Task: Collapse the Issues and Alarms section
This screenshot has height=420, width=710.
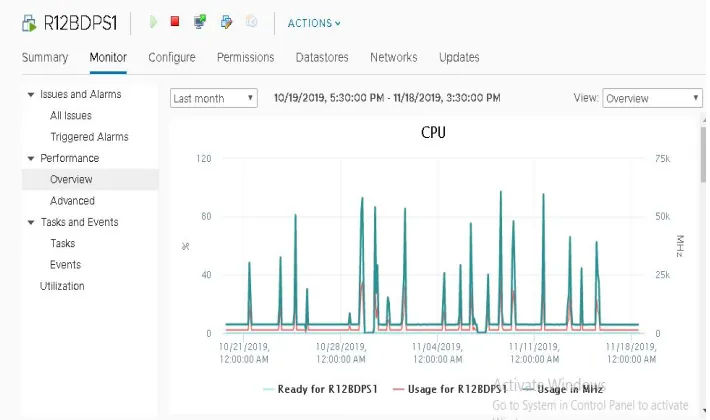Action: click(31, 95)
